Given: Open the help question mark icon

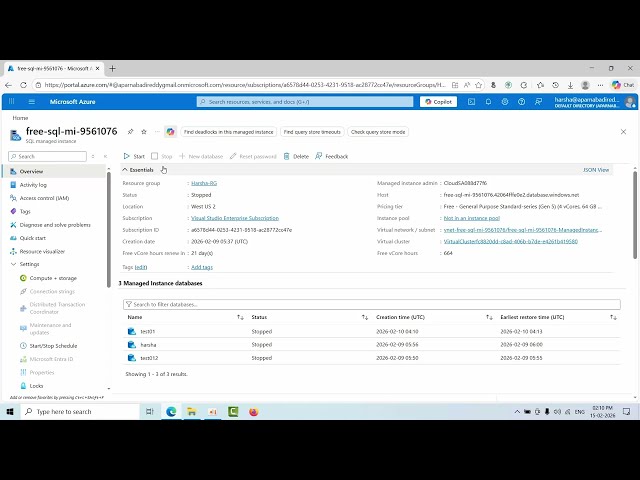Looking at the screenshot, I should click(522, 102).
